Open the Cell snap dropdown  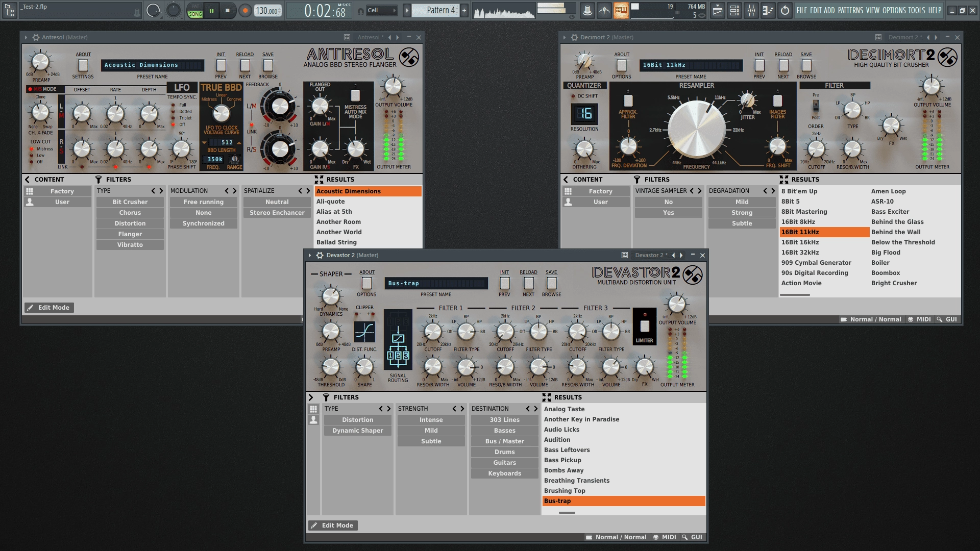[x=382, y=10]
